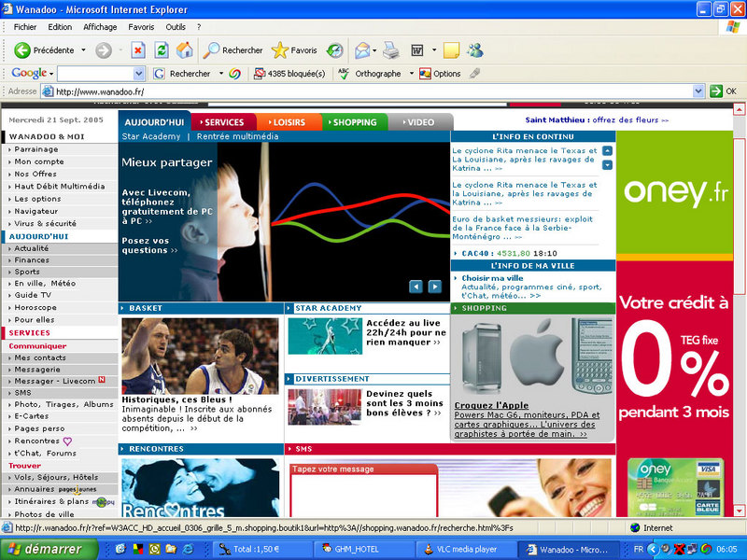Open the yellow discuss note icon
Screen dimensions: 747x560
coord(451,50)
